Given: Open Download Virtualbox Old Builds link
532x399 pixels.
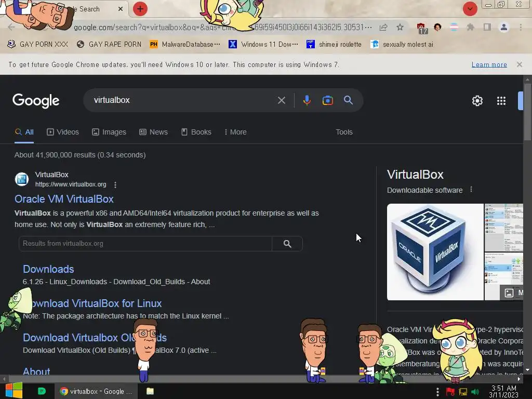Looking at the screenshot, I should click(x=95, y=338).
